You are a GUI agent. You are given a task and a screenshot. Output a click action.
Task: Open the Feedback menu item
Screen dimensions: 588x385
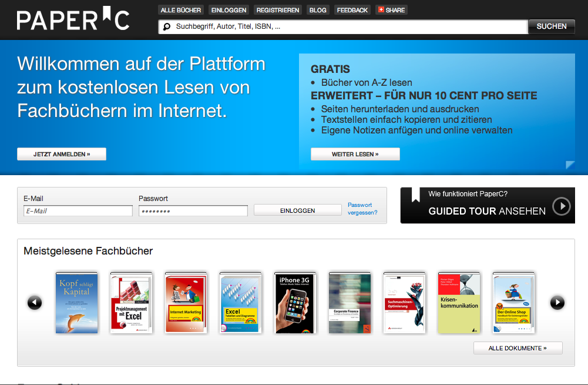coord(352,10)
